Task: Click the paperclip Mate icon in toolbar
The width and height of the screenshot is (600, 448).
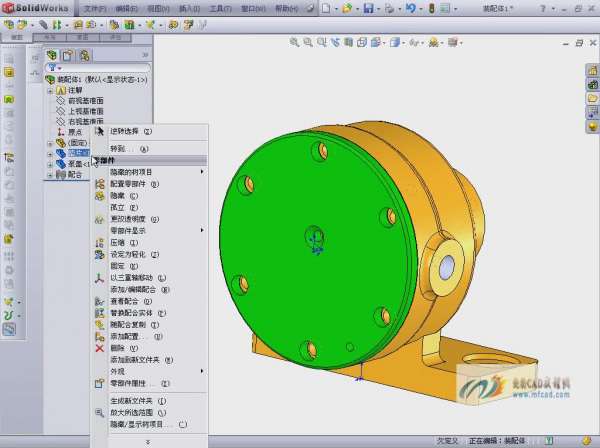Action: 43,25
